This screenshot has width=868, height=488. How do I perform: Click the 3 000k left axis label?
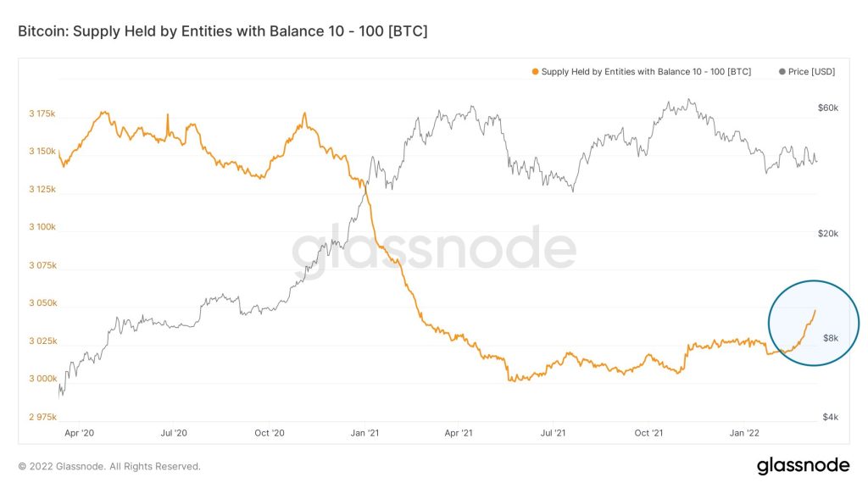[x=41, y=379]
